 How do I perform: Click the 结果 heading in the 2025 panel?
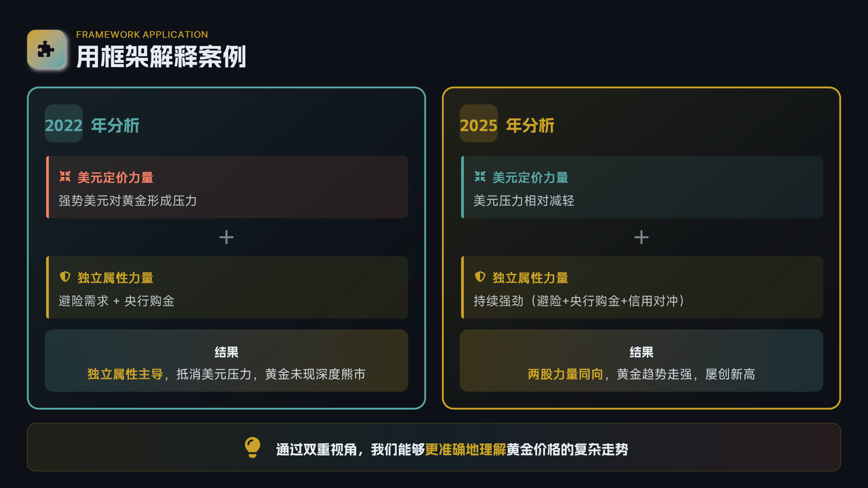(641, 352)
